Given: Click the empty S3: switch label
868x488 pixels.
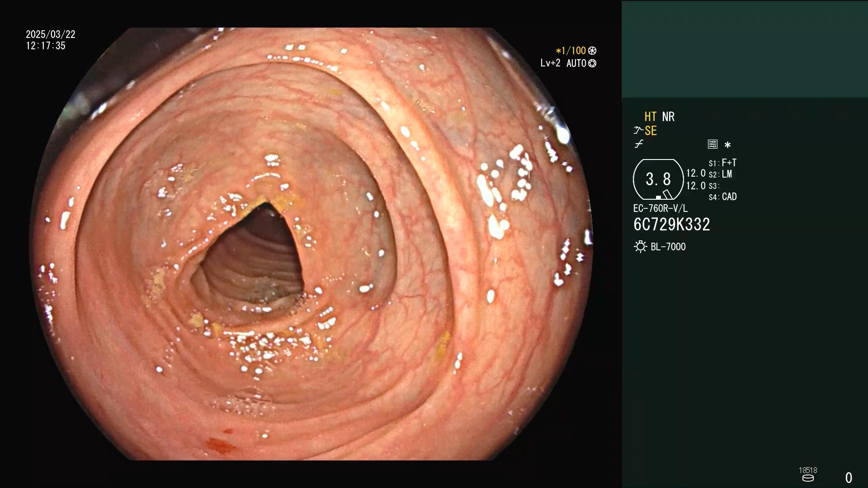Looking at the screenshot, I should pyautogui.click(x=713, y=186).
